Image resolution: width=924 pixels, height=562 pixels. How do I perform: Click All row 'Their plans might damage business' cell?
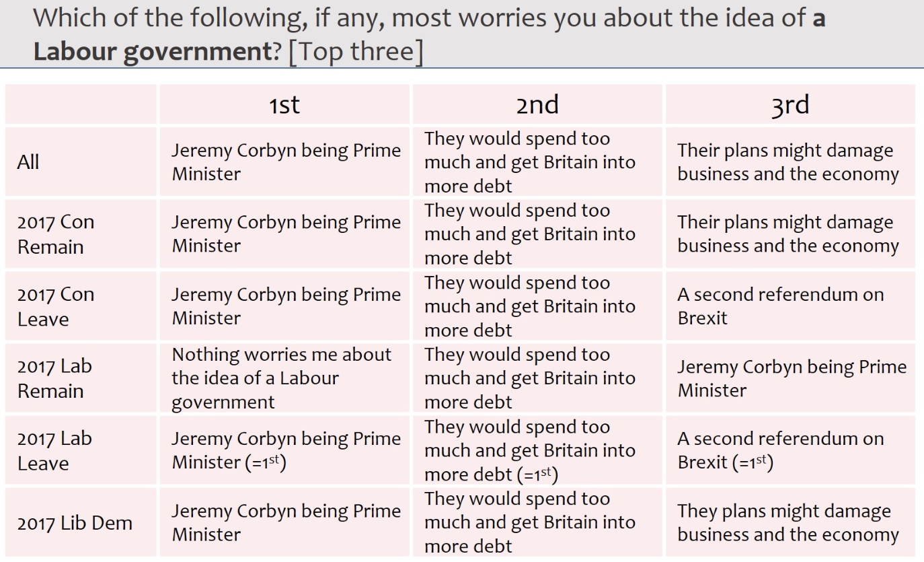(x=790, y=162)
